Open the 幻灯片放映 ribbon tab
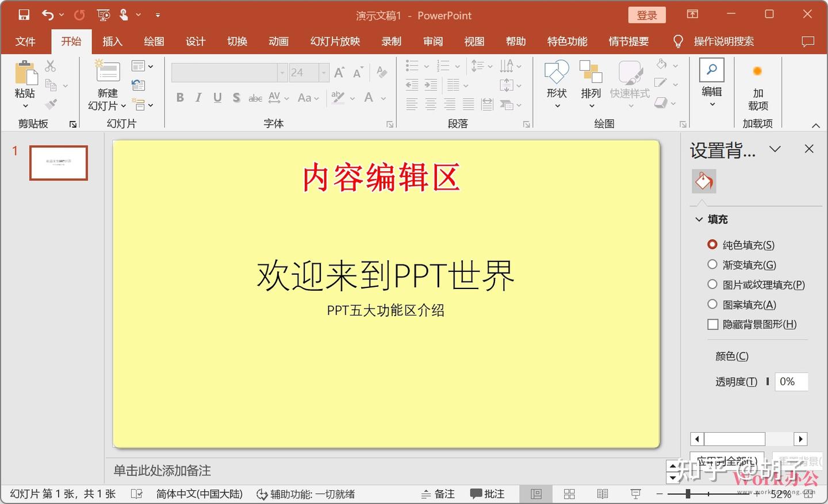828x504 pixels. (334, 41)
